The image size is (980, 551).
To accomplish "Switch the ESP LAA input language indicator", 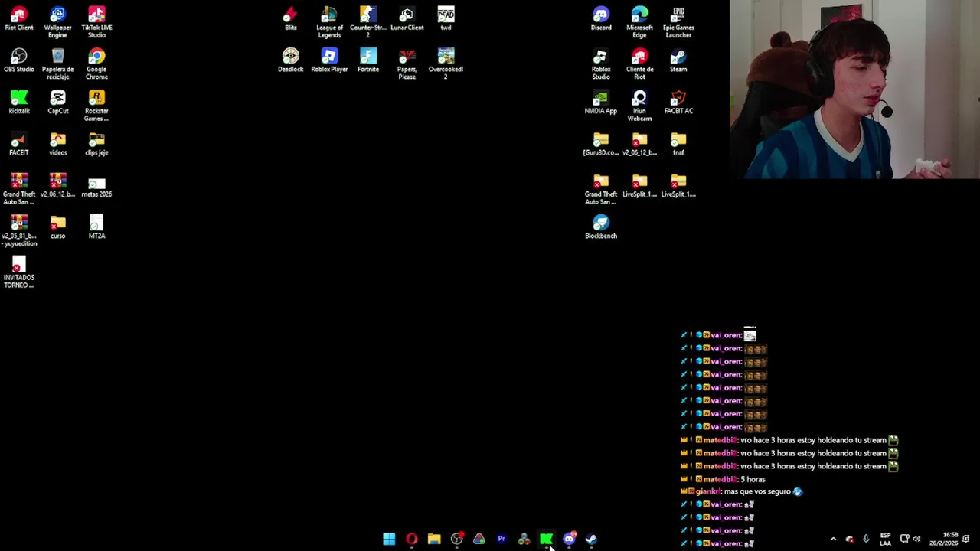I will click(x=885, y=539).
